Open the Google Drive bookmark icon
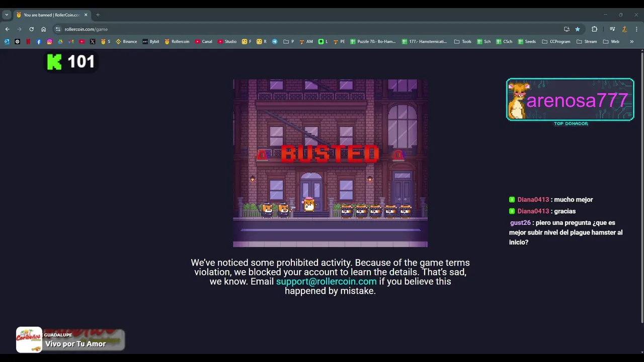 click(x=60, y=42)
